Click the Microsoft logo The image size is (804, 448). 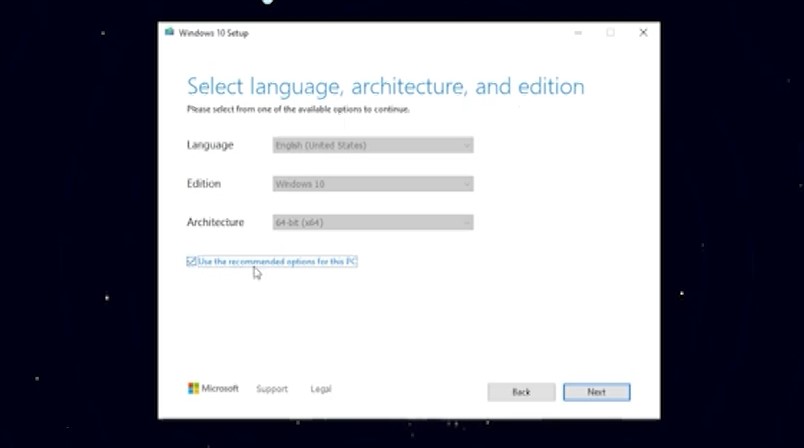pos(213,389)
